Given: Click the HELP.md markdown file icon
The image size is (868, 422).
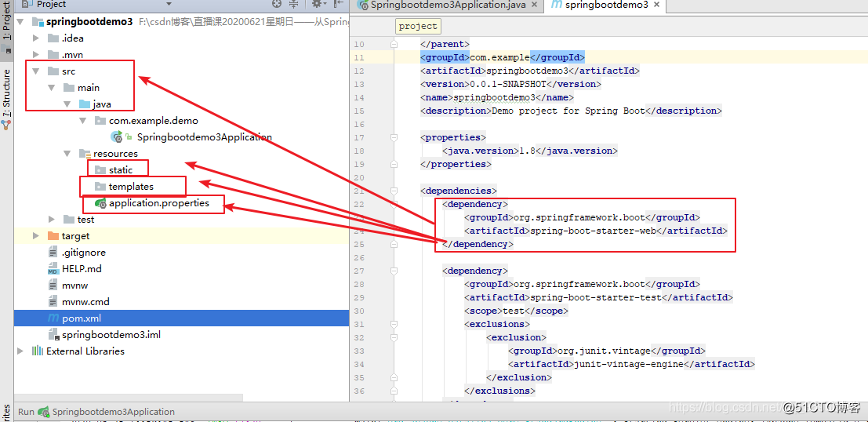Looking at the screenshot, I should (53, 269).
